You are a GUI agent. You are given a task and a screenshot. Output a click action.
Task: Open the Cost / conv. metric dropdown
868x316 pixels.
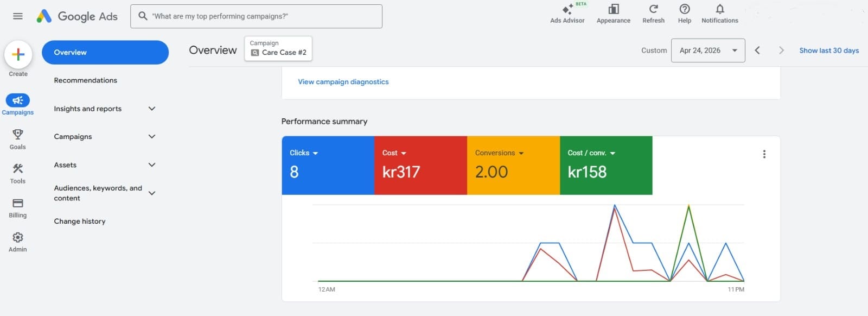click(x=592, y=153)
